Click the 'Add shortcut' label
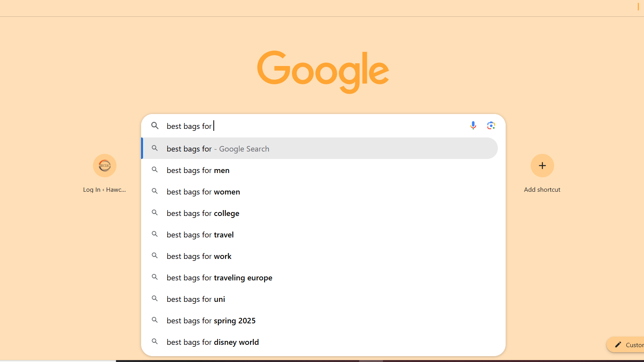Image resolution: width=644 pixels, height=362 pixels. click(x=542, y=190)
